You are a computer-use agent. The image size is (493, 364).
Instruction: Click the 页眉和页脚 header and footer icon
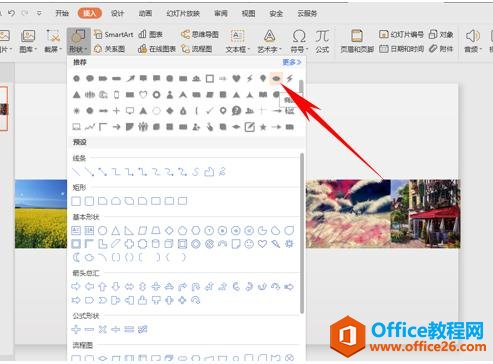tap(357, 41)
